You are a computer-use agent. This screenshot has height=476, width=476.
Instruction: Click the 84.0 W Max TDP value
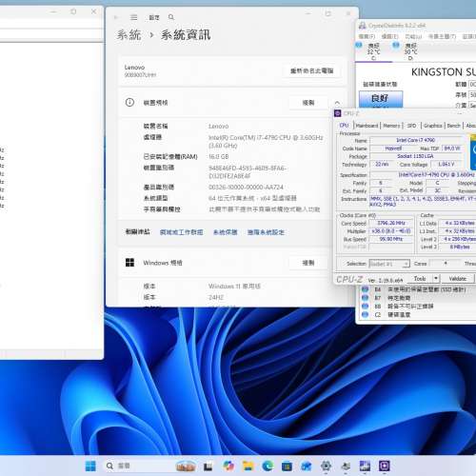coord(452,149)
